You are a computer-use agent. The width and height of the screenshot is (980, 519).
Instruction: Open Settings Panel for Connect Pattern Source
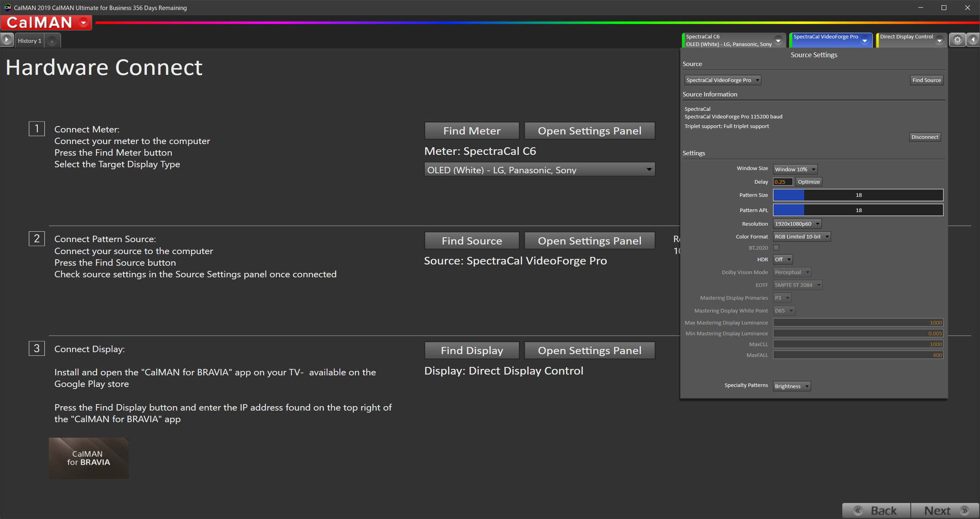(x=590, y=241)
